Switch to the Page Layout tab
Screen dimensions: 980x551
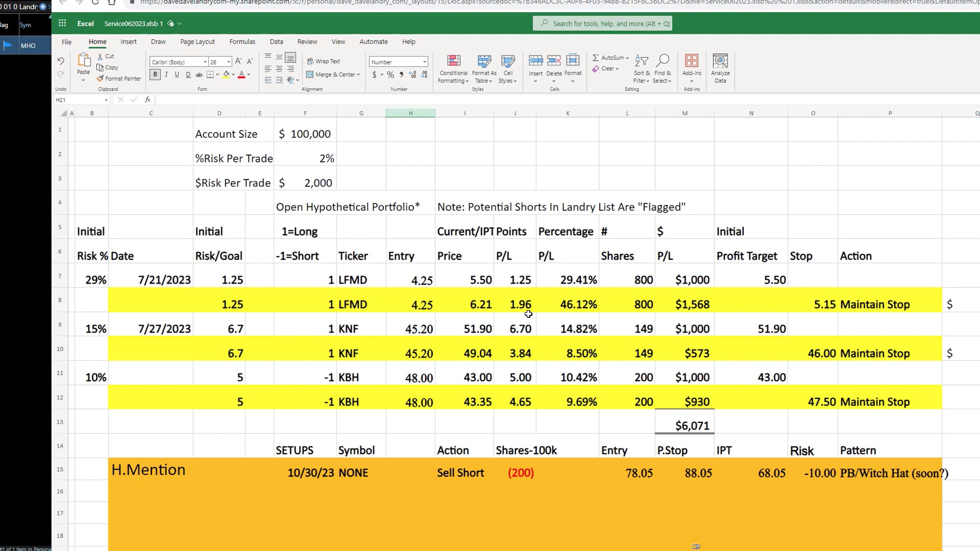coord(198,42)
